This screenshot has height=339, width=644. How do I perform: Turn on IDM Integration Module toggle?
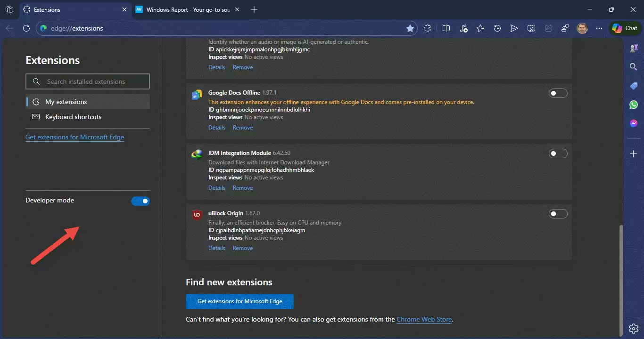(x=558, y=153)
